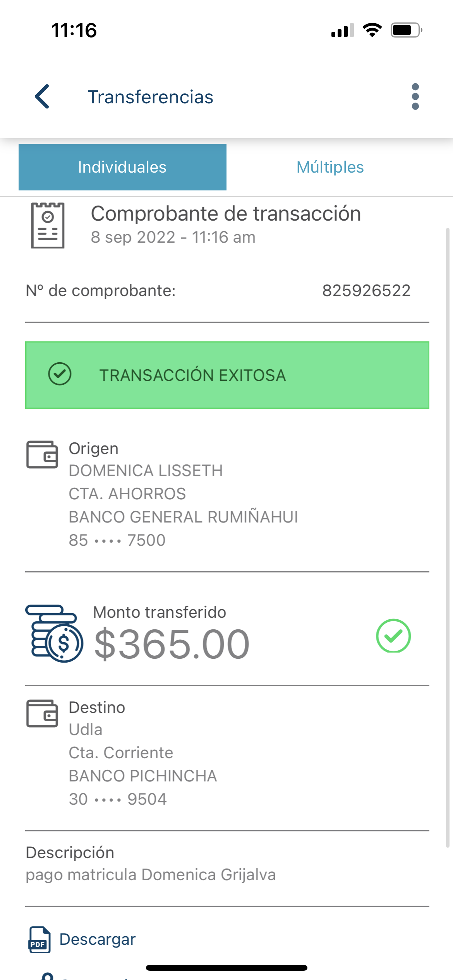Image resolution: width=453 pixels, height=980 pixels.
Task: Tap the vertical scrollbar on right
Action: 448,538
